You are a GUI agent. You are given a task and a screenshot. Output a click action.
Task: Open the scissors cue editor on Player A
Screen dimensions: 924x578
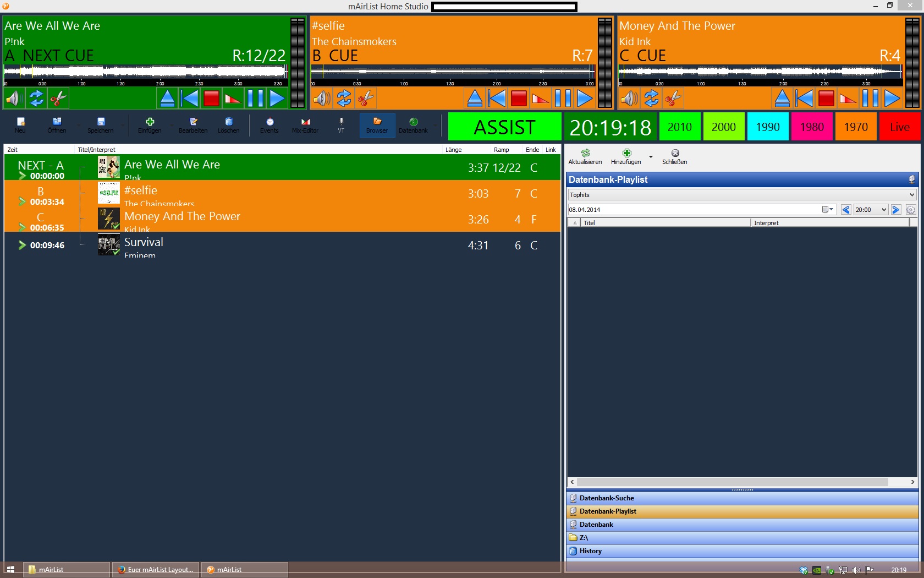click(x=58, y=99)
